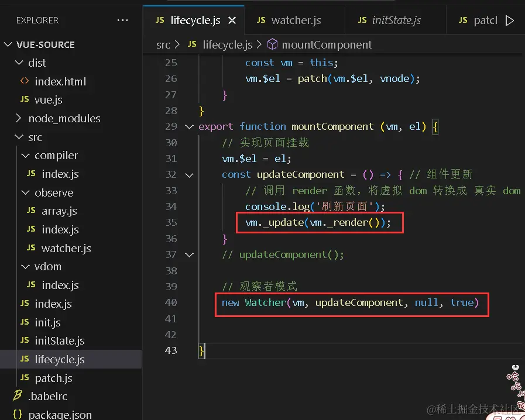Viewport: 525px width, 420px height.
Task: Click line number 35 in the gutter
Action: pyautogui.click(x=171, y=222)
